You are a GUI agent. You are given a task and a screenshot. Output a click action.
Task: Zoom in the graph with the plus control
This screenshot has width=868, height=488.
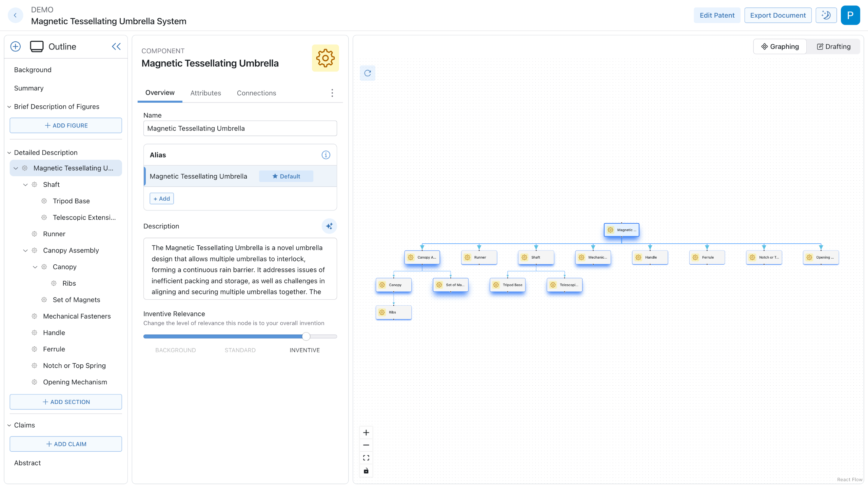tap(366, 432)
